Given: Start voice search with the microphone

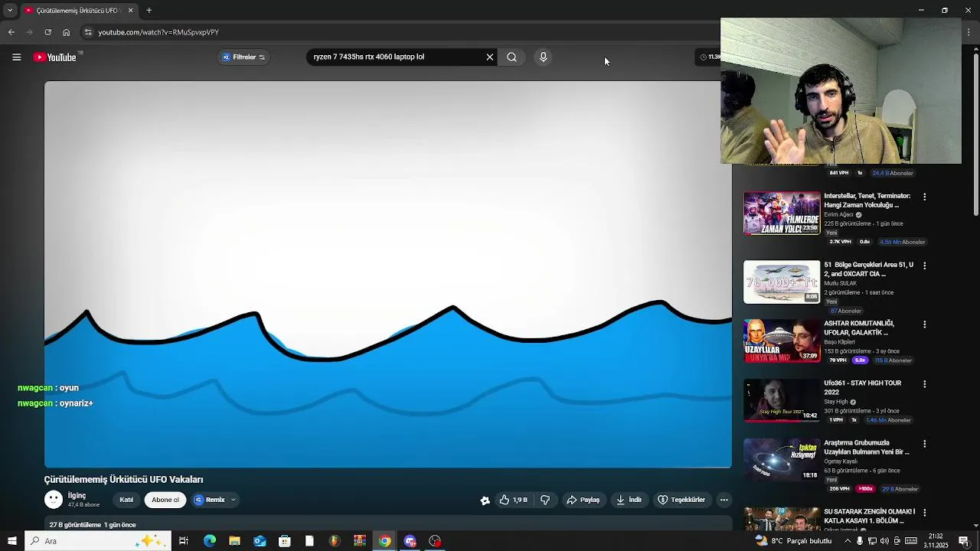Looking at the screenshot, I should click(x=543, y=57).
